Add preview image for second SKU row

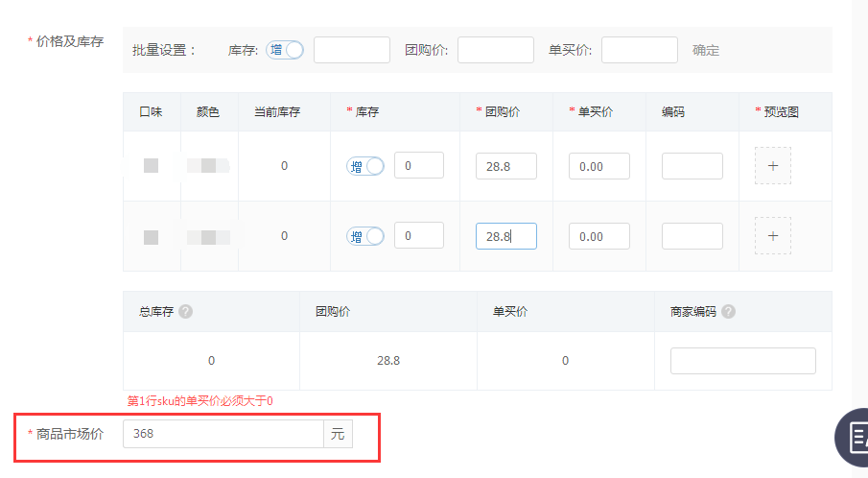point(772,236)
